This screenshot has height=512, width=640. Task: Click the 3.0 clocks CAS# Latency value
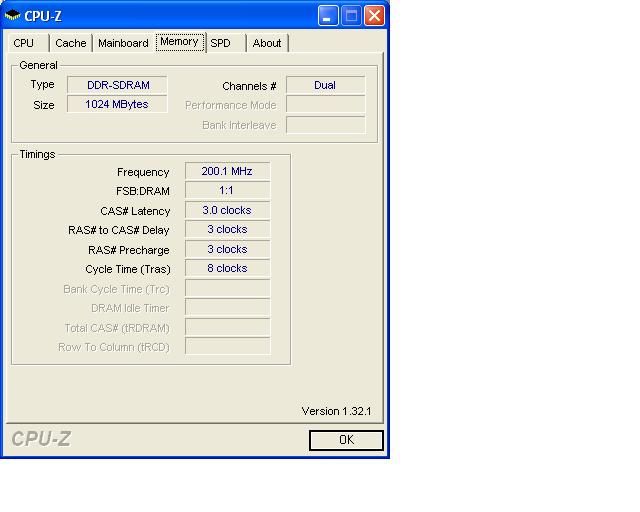227,210
